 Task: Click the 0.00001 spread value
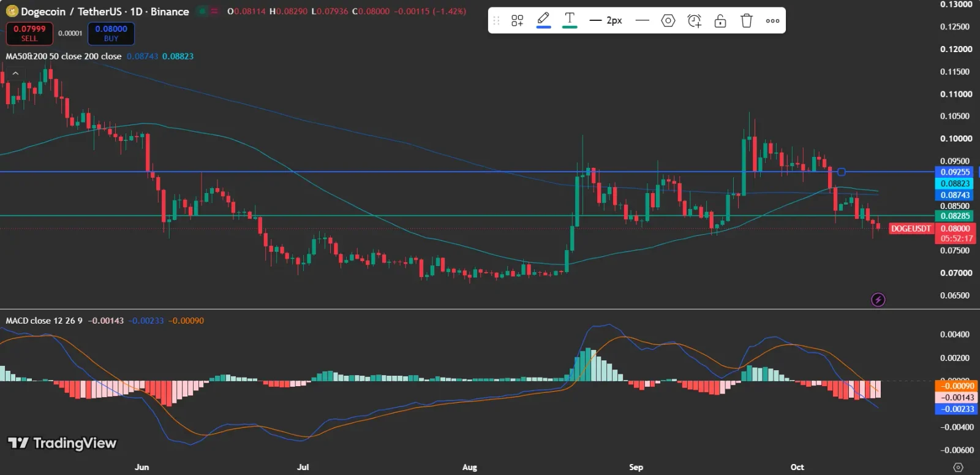coord(70,33)
